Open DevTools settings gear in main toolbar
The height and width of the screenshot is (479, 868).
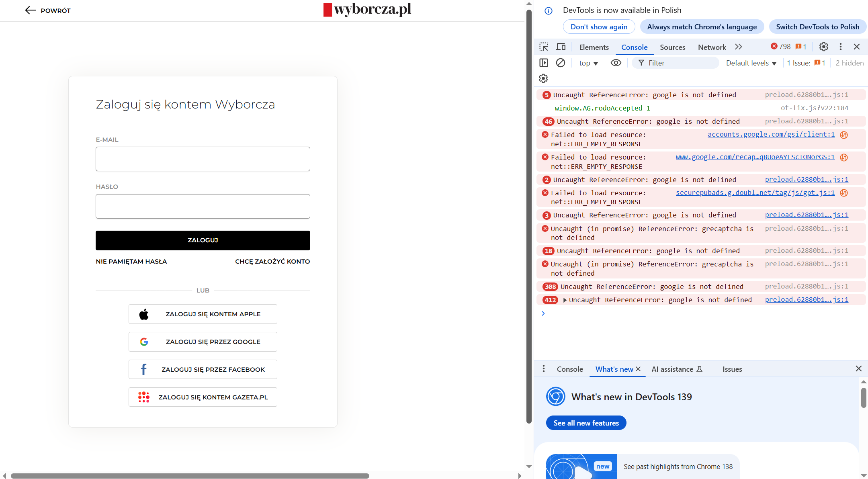[824, 47]
